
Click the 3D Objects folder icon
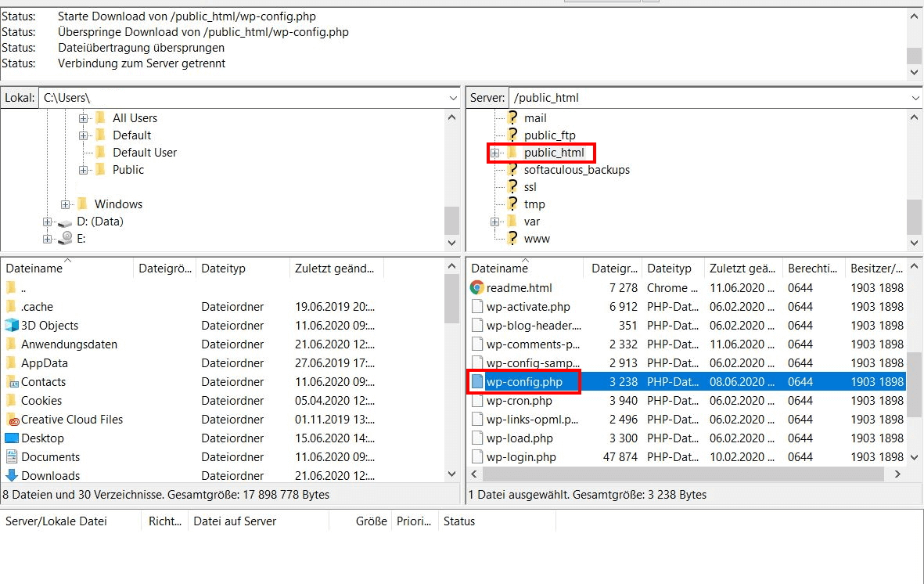[x=11, y=325]
